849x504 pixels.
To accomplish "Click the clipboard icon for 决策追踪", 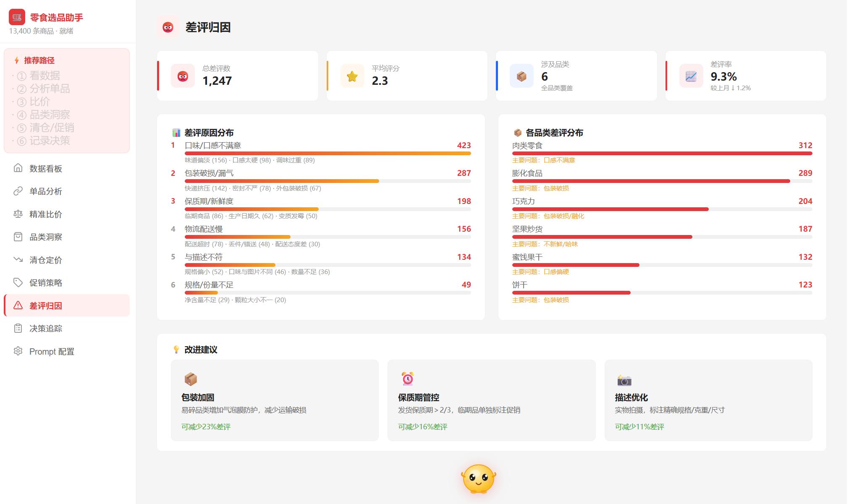I will click(18, 328).
